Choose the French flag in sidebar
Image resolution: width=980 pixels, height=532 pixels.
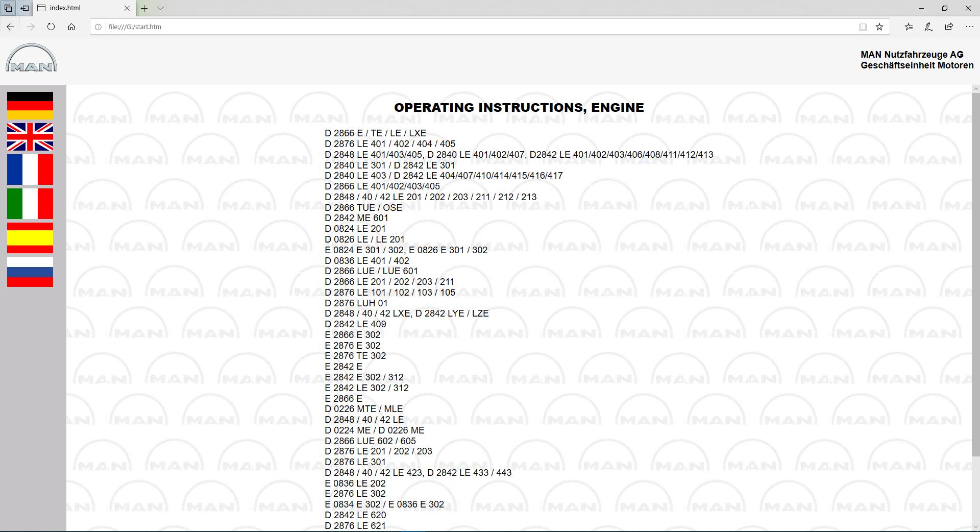point(30,170)
